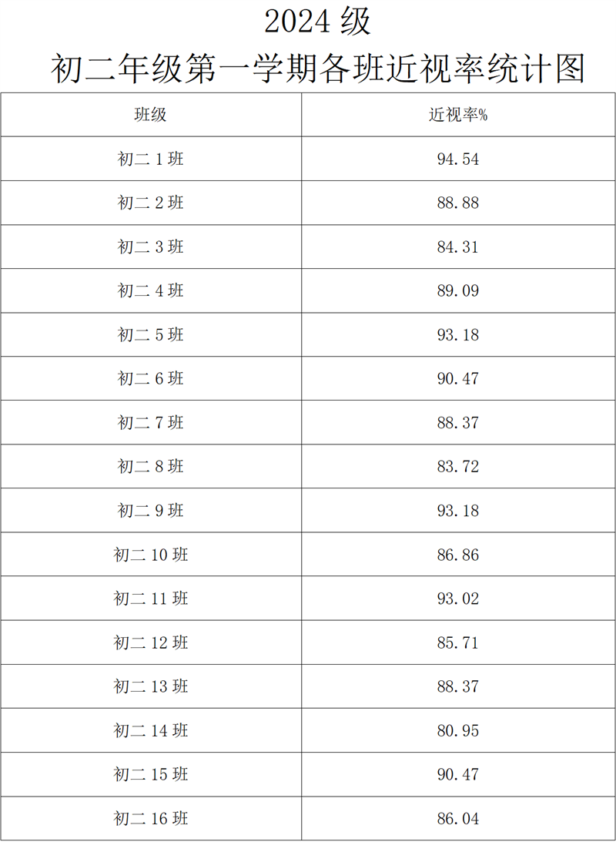Screen dimensions: 616x842
Task: Select the '初二 4 班' cell
Action: [150, 291]
